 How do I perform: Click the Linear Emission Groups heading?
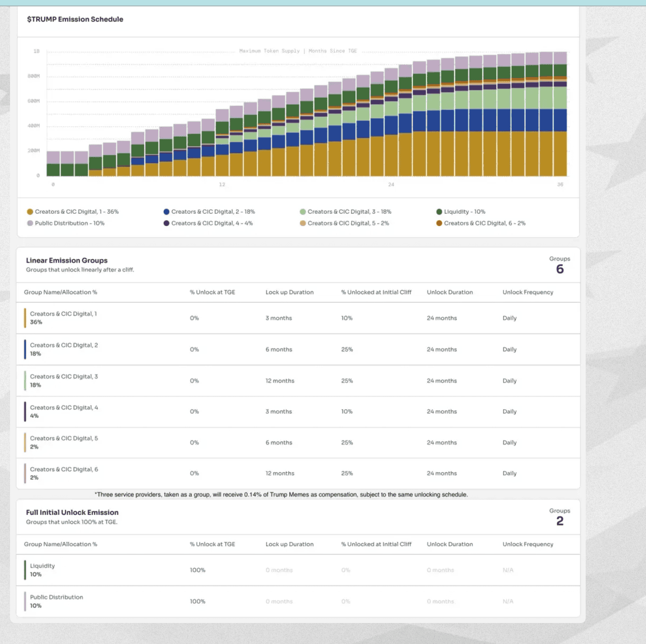[x=67, y=260]
